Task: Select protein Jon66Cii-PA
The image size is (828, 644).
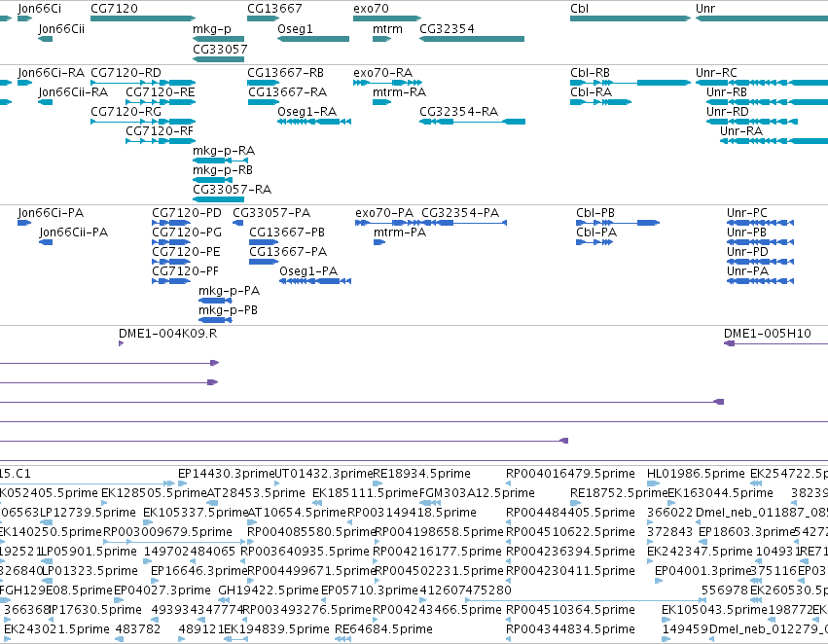Action: click(73, 233)
